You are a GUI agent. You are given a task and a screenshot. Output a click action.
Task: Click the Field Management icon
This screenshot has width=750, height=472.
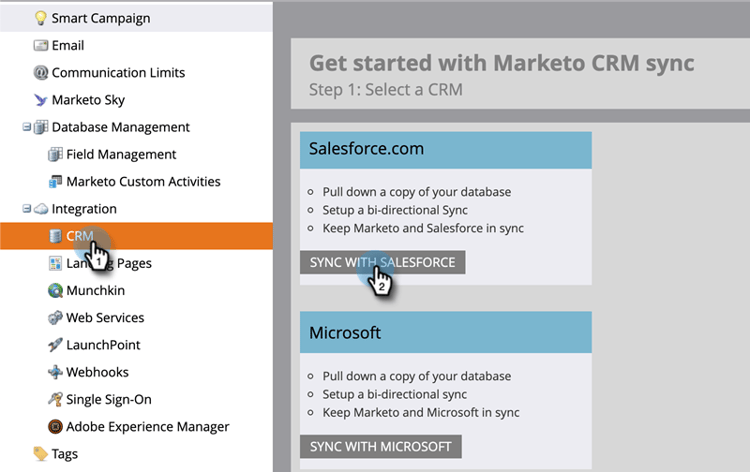coord(56,155)
